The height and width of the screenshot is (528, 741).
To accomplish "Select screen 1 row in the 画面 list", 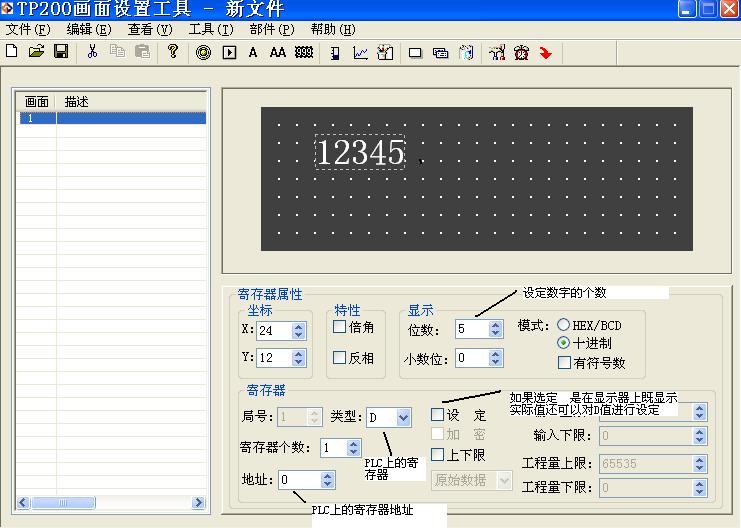I will (x=110, y=118).
